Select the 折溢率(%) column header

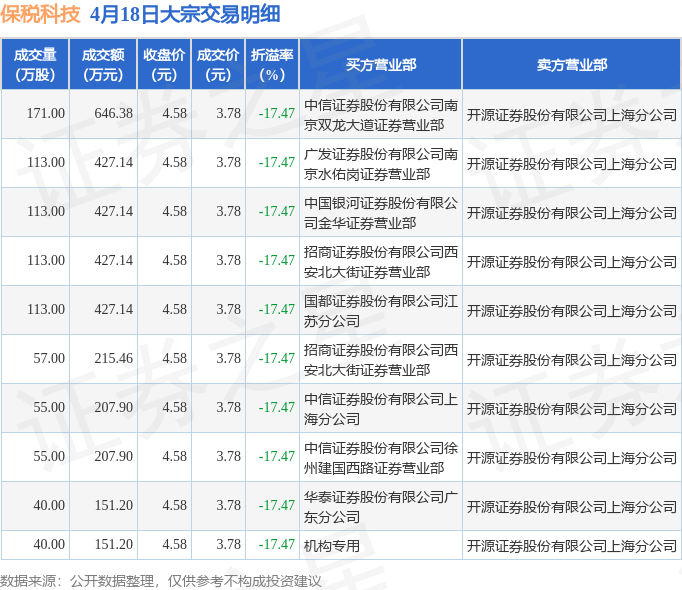[272, 64]
